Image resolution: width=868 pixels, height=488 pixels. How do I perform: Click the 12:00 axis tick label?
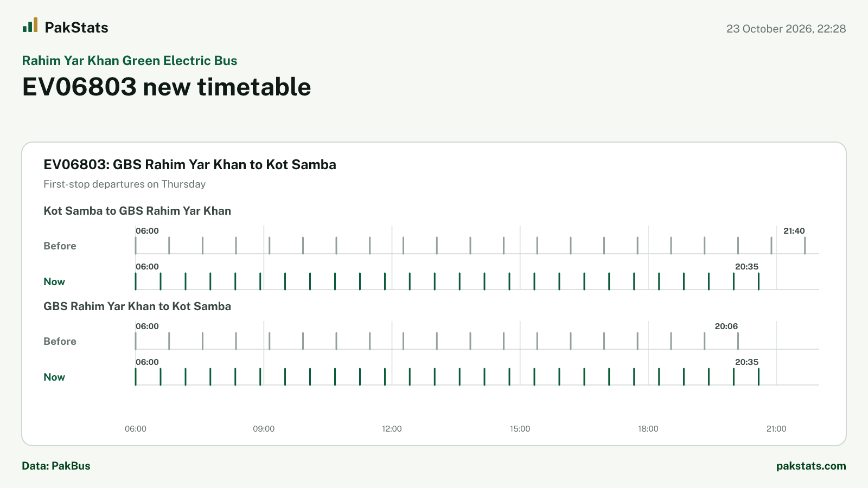point(392,429)
